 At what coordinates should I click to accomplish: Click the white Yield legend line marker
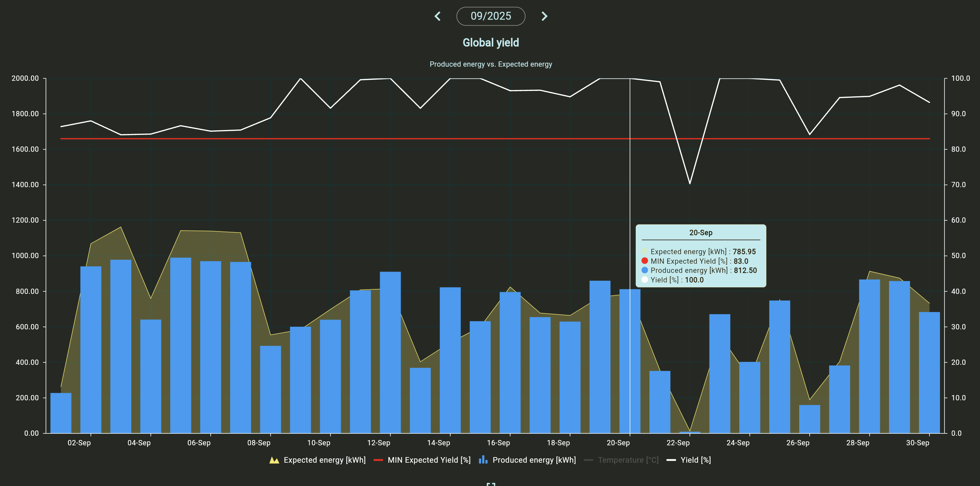pyautogui.click(x=671, y=460)
